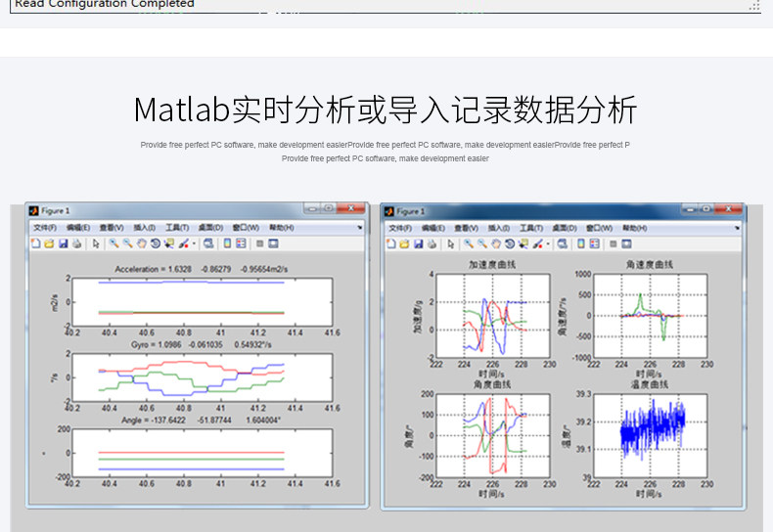Open 窗口(W) menu in the Acceleration figure window
Viewport: 773px width, 532px height.
pyautogui.click(x=246, y=228)
